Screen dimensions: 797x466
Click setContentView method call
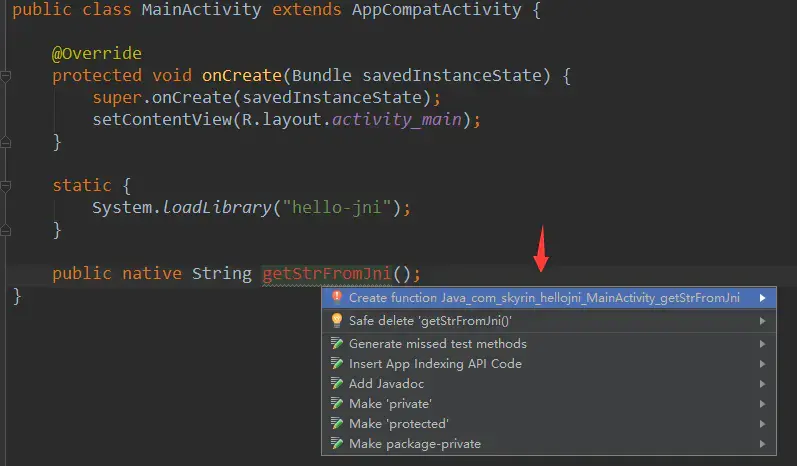(162, 119)
